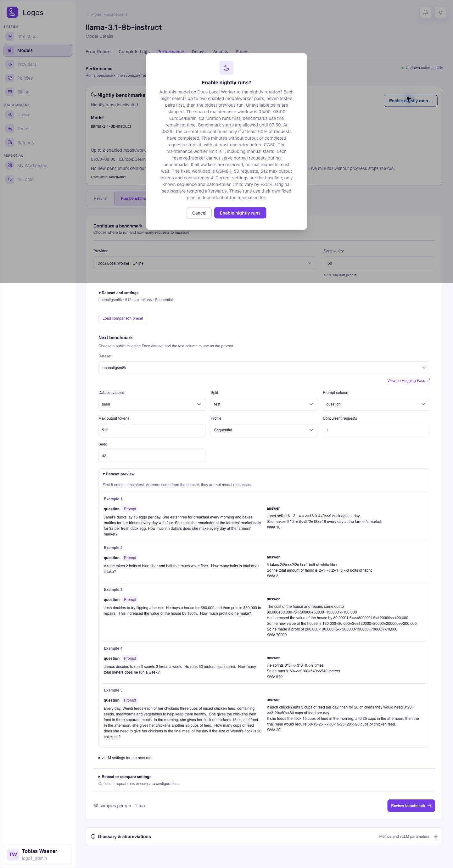Open Providers via its cloud icon
Screen dimensions: 453x868
[x=10, y=64]
